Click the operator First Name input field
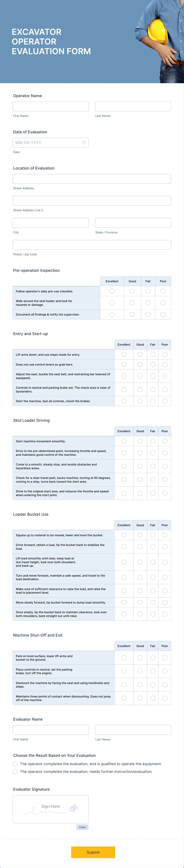The width and height of the screenshot is (184, 868). [50, 106]
